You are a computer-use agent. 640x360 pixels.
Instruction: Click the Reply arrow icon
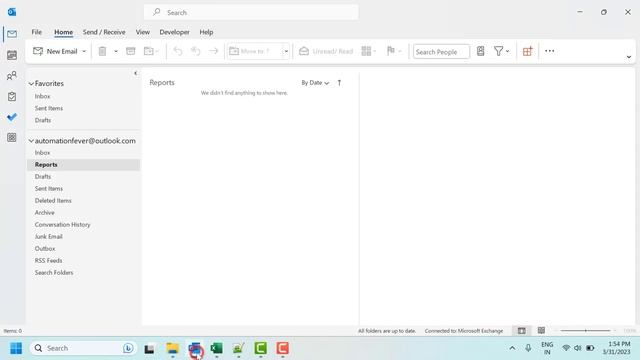click(x=178, y=51)
